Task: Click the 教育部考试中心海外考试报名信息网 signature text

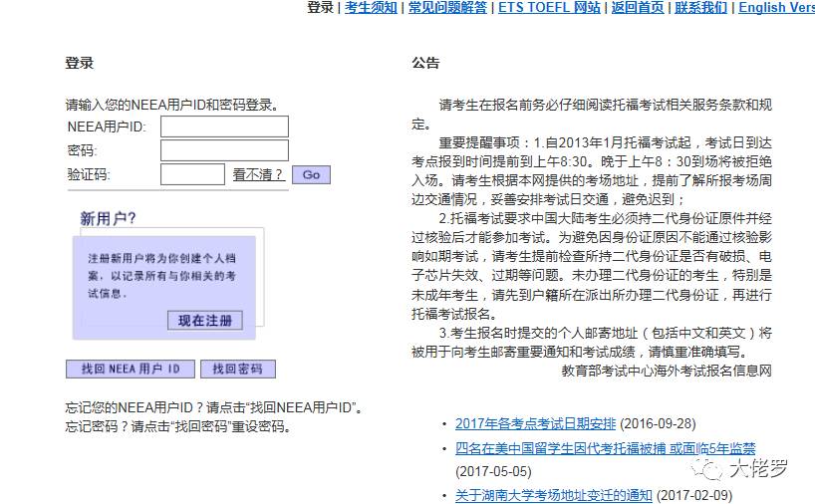Action: [x=667, y=371]
